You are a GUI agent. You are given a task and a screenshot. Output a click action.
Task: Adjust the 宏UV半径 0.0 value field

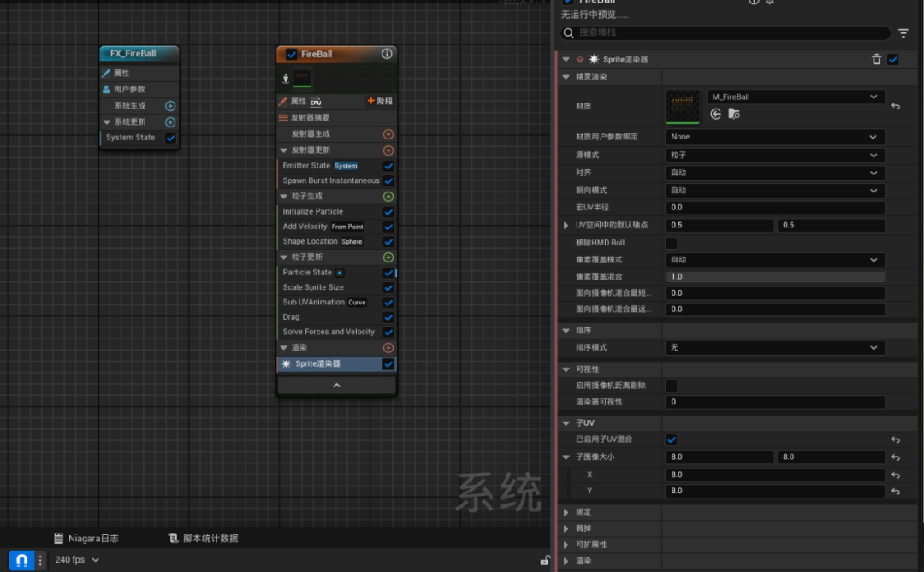(775, 208)
